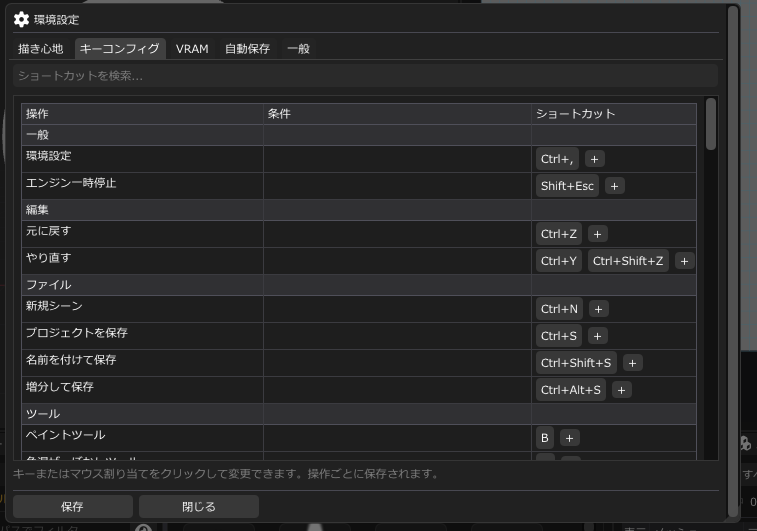Click the B shortcut for ペイントツール
Viewport: 757px width, 531px height.
point(545,438)
